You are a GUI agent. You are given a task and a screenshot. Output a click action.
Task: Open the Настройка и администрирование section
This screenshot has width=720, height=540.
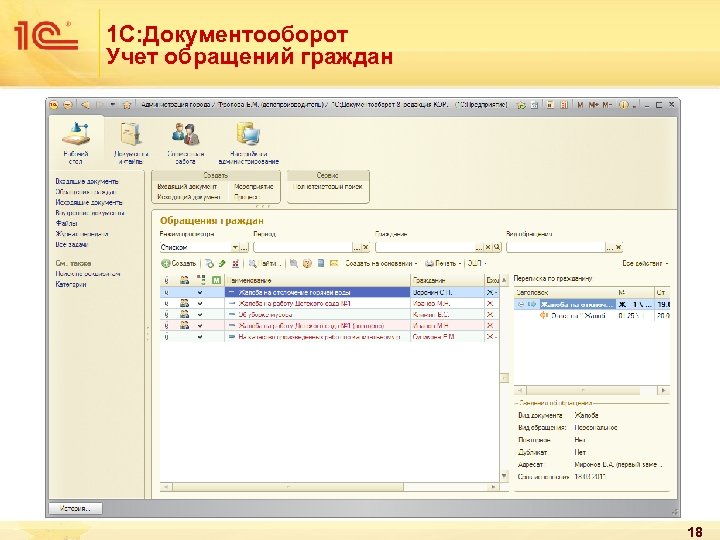click(x=248, y=142)
